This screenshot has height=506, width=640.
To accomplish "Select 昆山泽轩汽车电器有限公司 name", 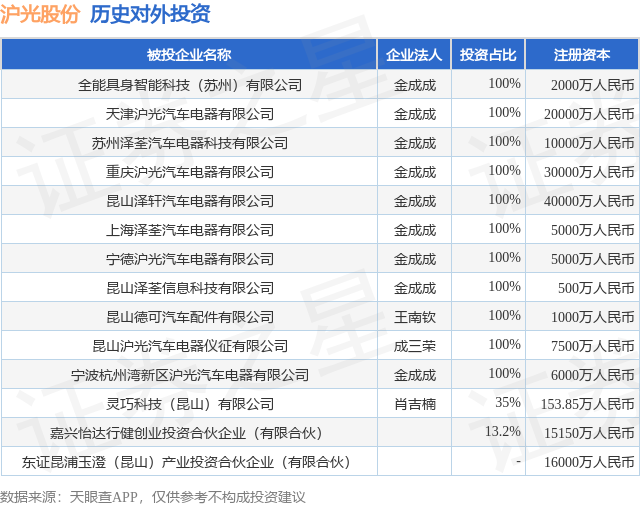I will tap(190, 201).
